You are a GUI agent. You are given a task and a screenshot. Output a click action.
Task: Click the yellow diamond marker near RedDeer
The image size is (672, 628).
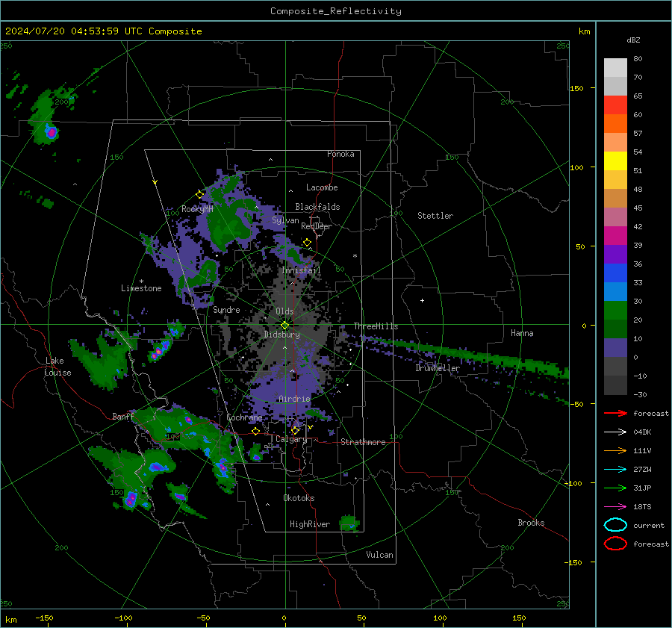click(x=307, y=243)
